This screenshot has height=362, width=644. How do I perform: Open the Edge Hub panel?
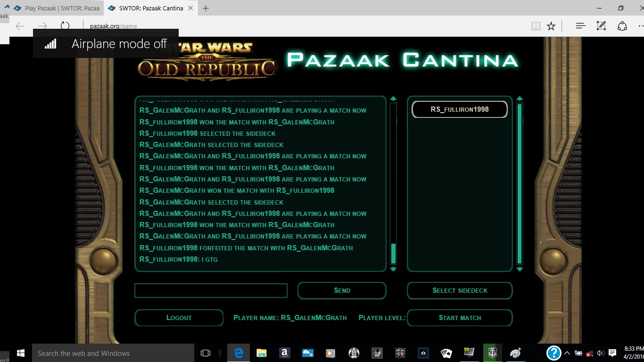pos(580,26)
